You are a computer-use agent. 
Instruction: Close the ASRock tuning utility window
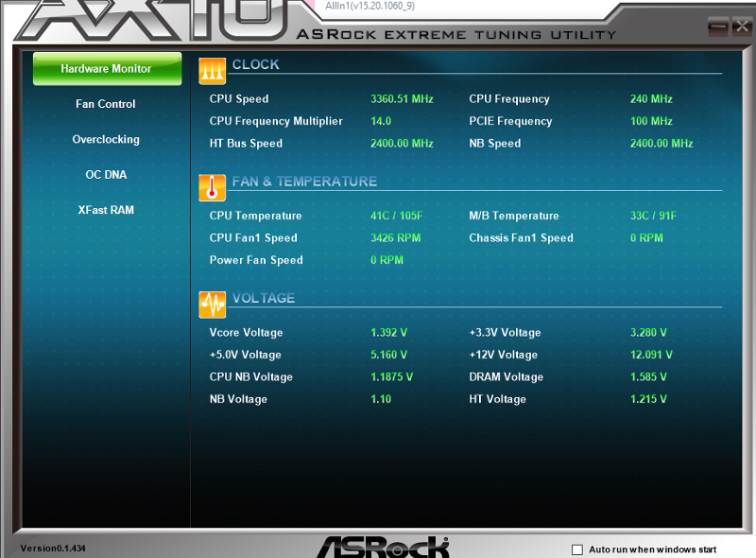742,26
